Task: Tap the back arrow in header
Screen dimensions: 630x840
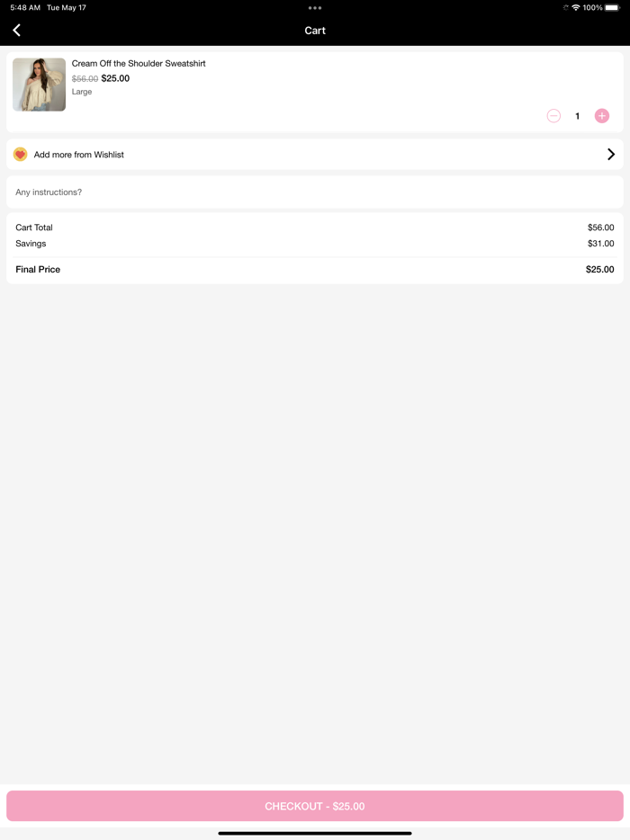Action: 16,31
